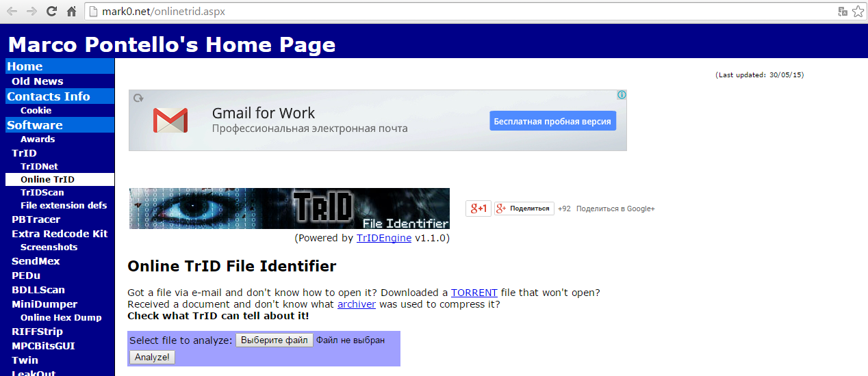
Task: Click the Google +1 button
Action: [x=478, y=209]
